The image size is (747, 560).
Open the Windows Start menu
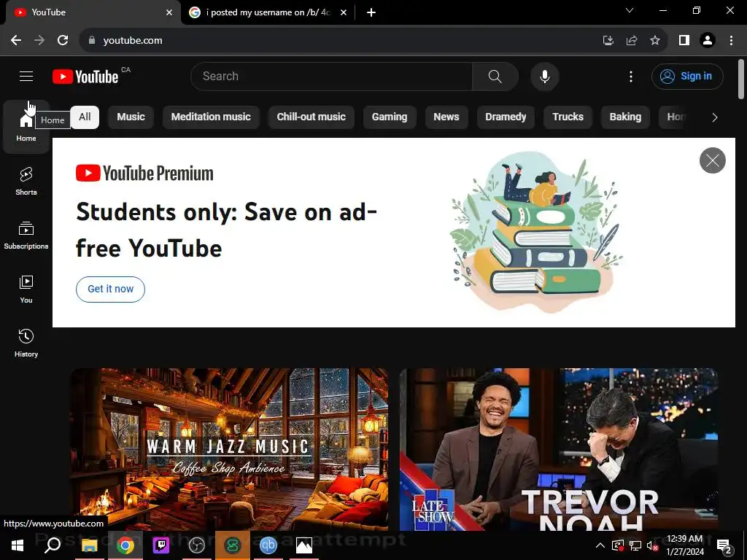pos(18,545)
